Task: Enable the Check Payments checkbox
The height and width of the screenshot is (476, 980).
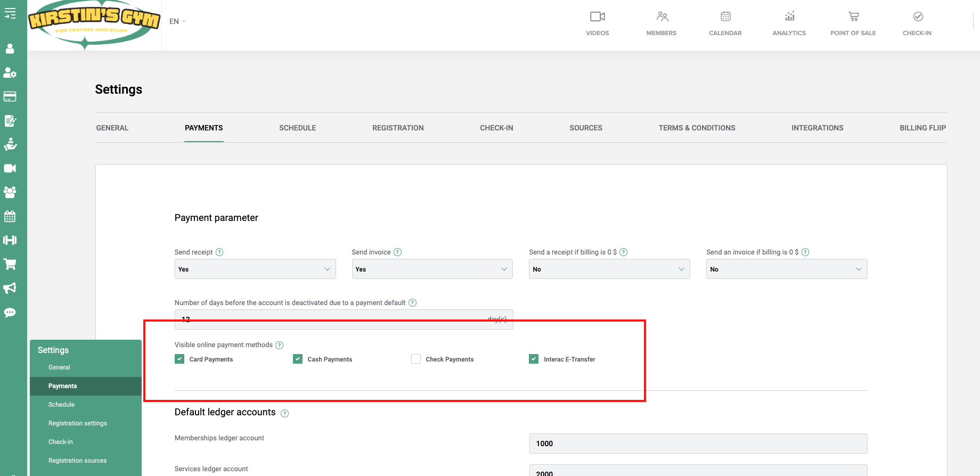Action: (416, 359)
